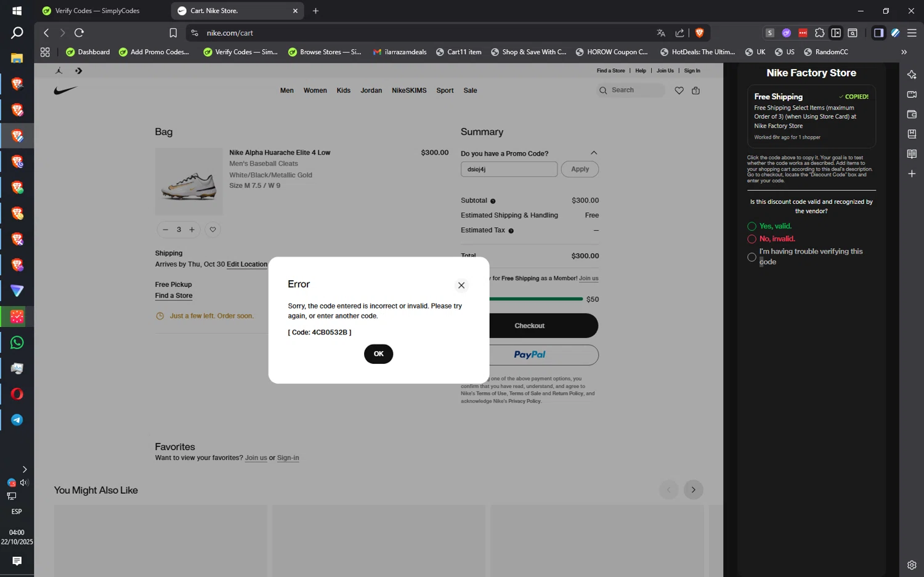
Task: Open the Jordan menu
Action: [x=371, y=91]
